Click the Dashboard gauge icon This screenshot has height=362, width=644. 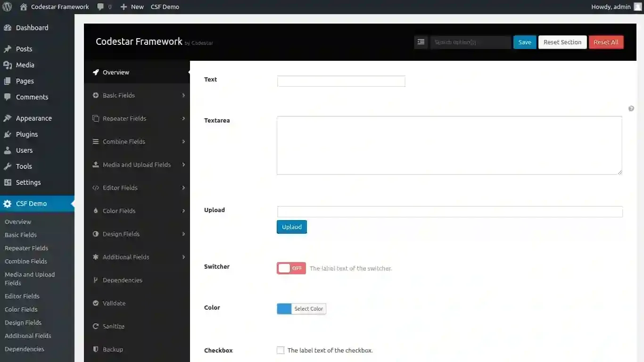8,28
